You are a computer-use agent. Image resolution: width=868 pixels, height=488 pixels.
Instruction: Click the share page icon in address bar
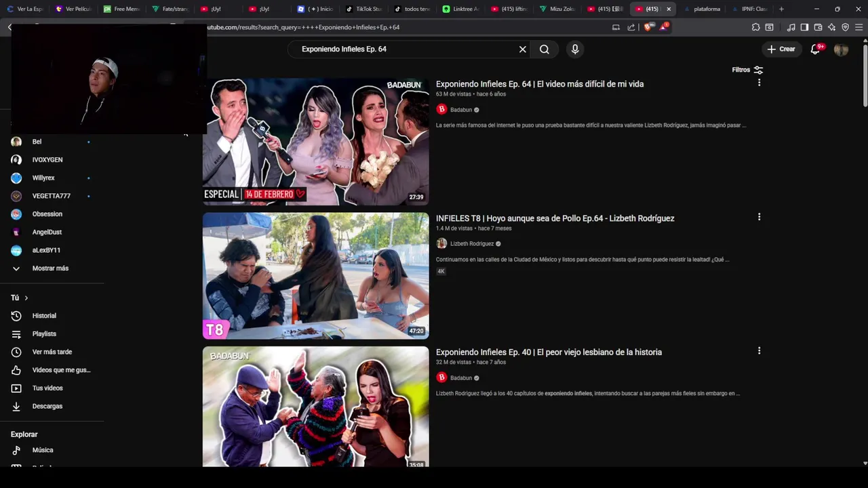631,27
